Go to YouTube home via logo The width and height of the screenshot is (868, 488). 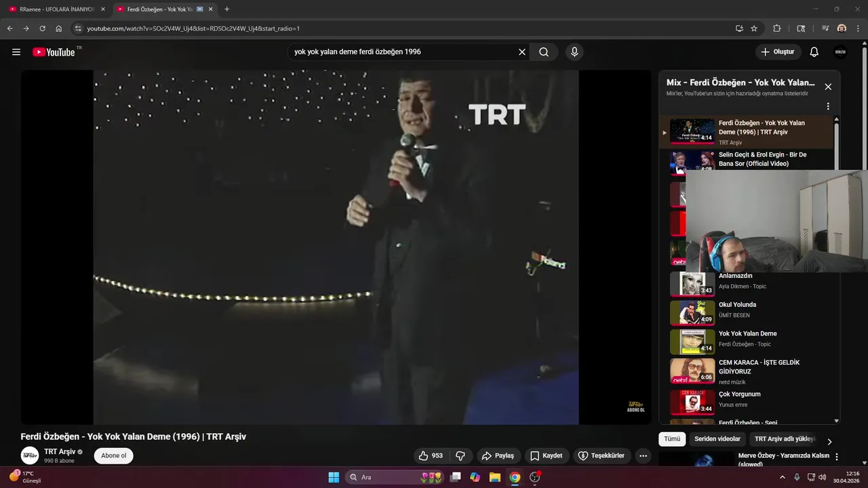[54, 52]
